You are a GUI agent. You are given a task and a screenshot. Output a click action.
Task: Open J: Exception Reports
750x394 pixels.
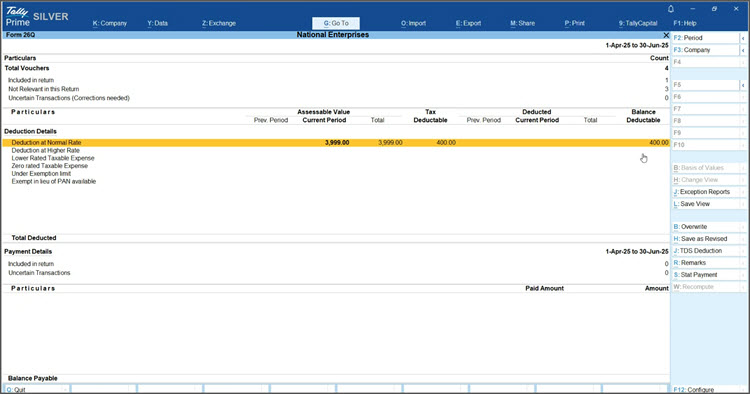point(706,192)
